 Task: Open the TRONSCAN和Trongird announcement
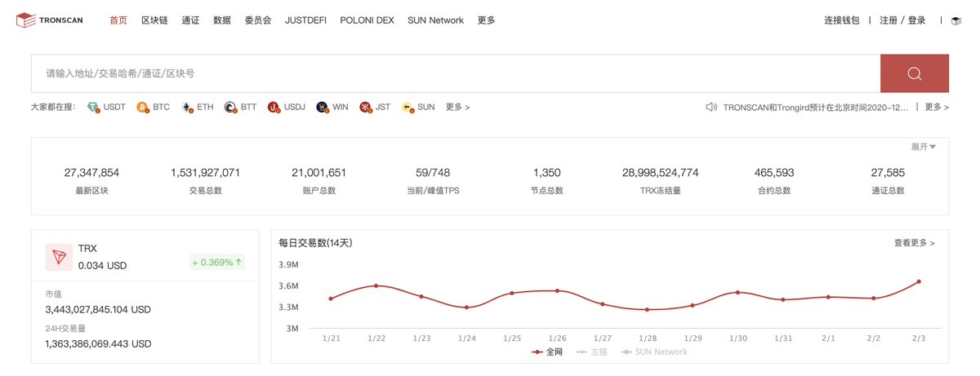(x=815, y=107)
